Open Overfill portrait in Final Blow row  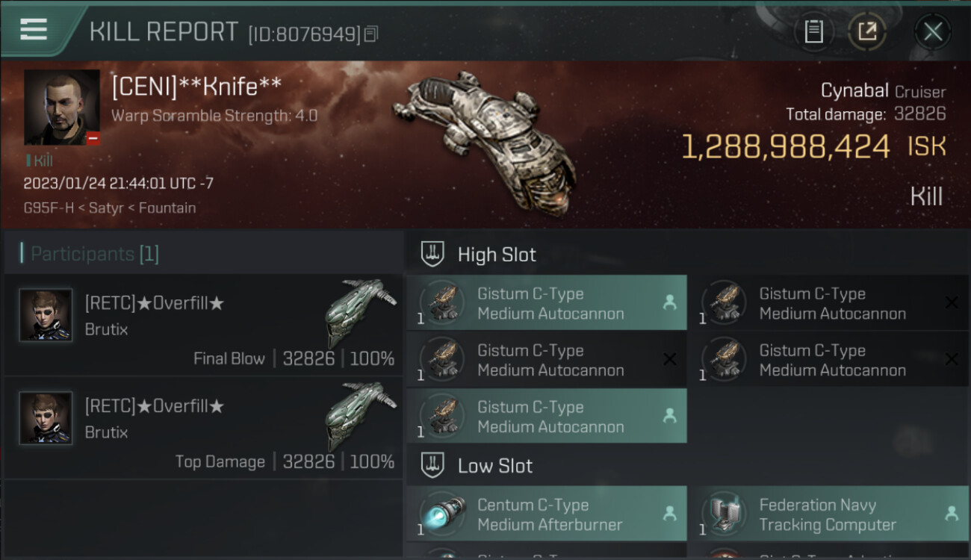(x=46, y=315)
